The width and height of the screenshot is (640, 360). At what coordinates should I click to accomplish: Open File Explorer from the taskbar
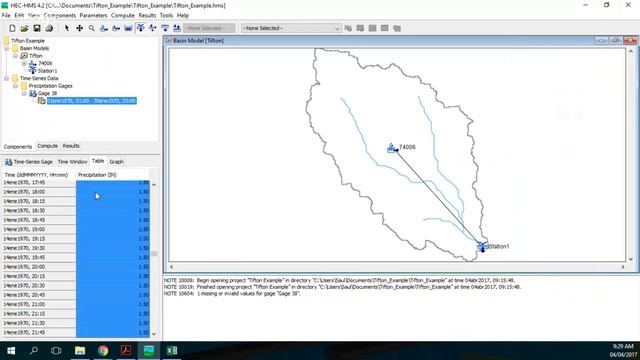pos(80,351)
